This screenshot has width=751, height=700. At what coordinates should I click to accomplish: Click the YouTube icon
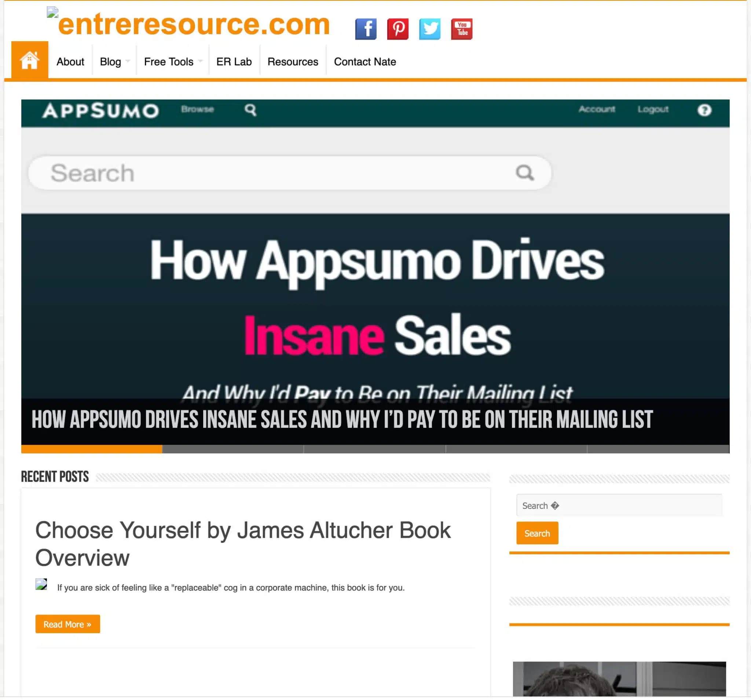click(462, 29)
